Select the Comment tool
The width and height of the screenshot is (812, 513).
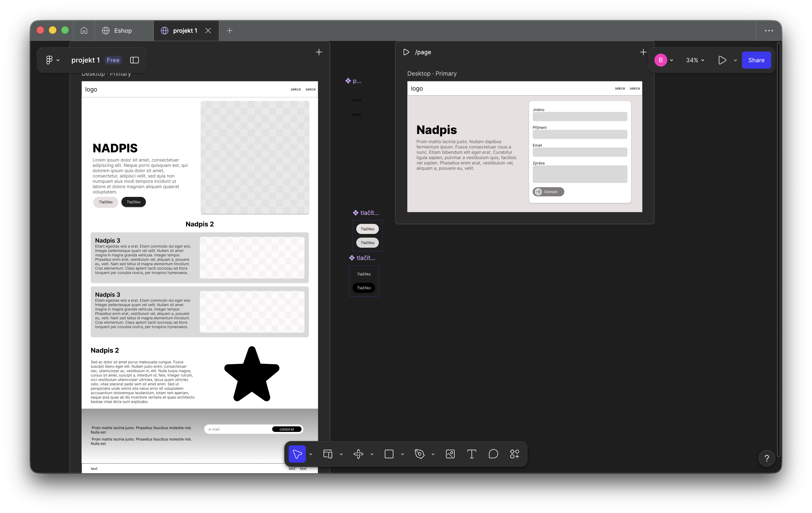pyautogui.click(x=493, y=454)
